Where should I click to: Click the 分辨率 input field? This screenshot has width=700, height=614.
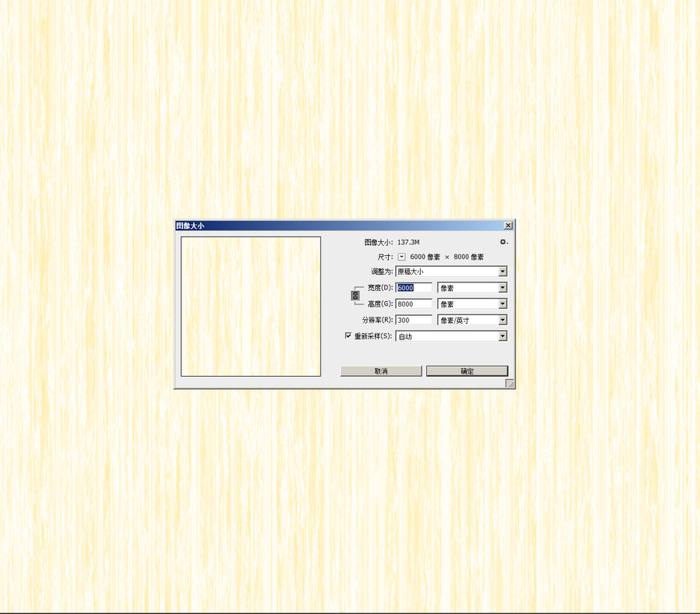point(414,320)
